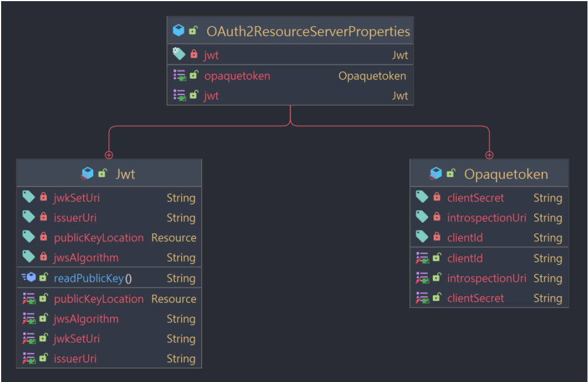Click the property icon of the public jwt property
This screenshot has height=382, width=588.
coord(179,95)
